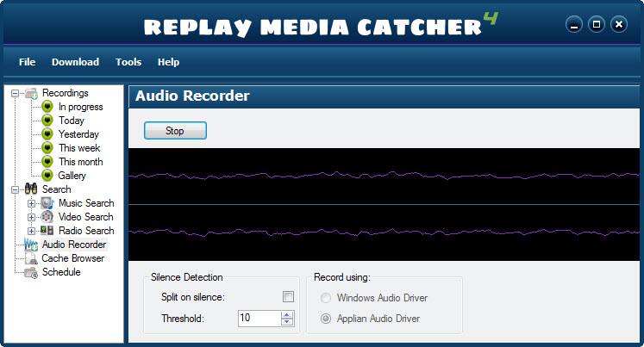
Task: Maximize the Replay Media Catcher window
Action: point(597,25)
